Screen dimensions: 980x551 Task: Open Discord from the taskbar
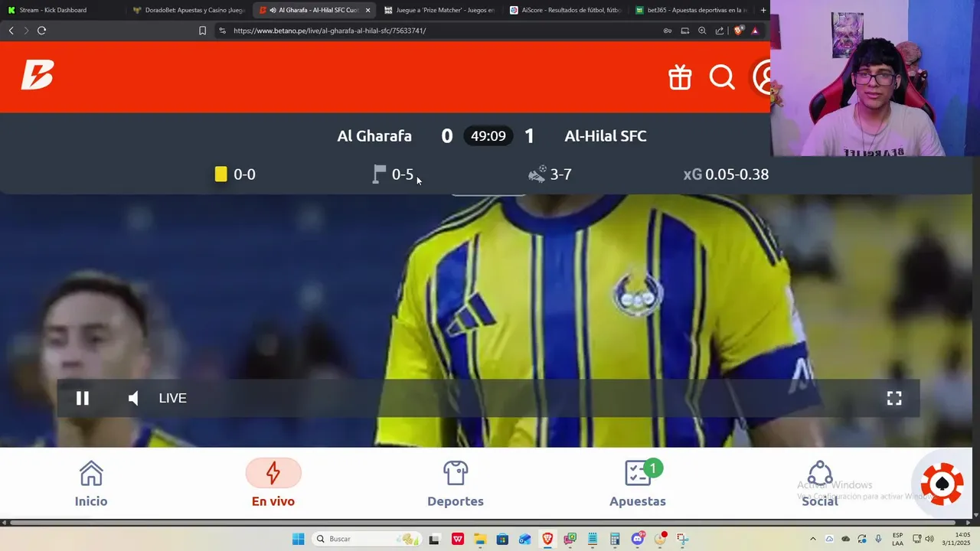pos(637,539)
